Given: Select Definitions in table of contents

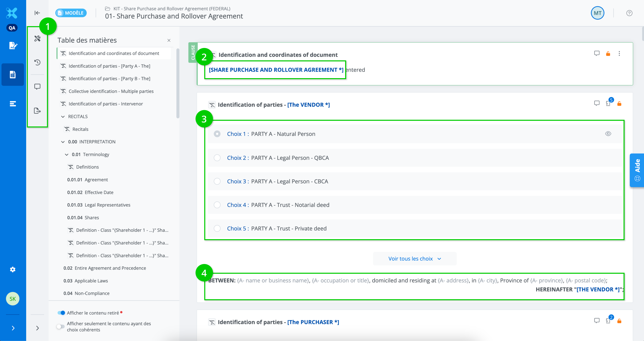Looking at the screenshot, I should click(87, 167).
